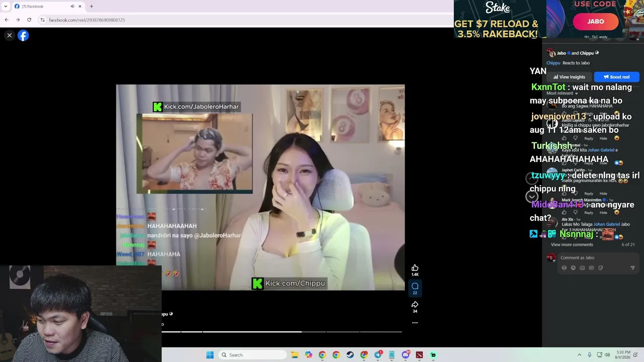Click the Windows taskbar Search box
This screenshot has height=362, width=644.
(253, 355)
